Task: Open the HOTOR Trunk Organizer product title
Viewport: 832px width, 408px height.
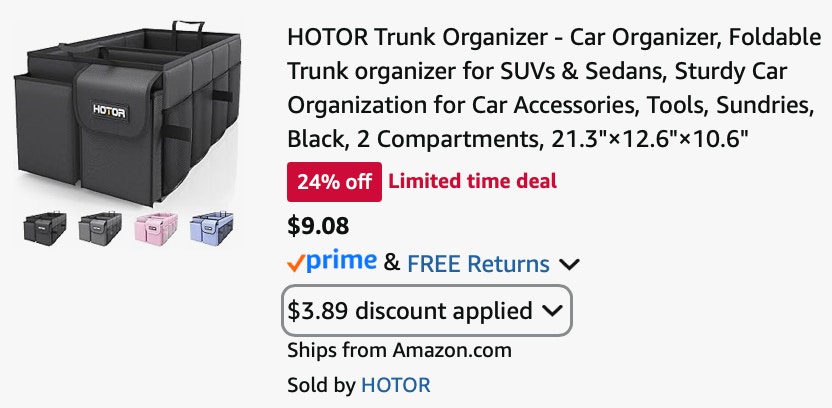Action: click(x=553, y=88)
